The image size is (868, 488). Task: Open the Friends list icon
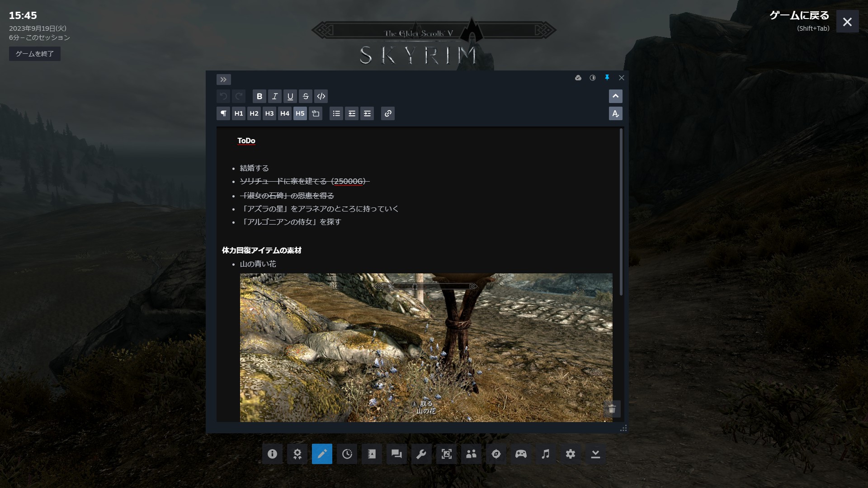click(x=471, y=454)
